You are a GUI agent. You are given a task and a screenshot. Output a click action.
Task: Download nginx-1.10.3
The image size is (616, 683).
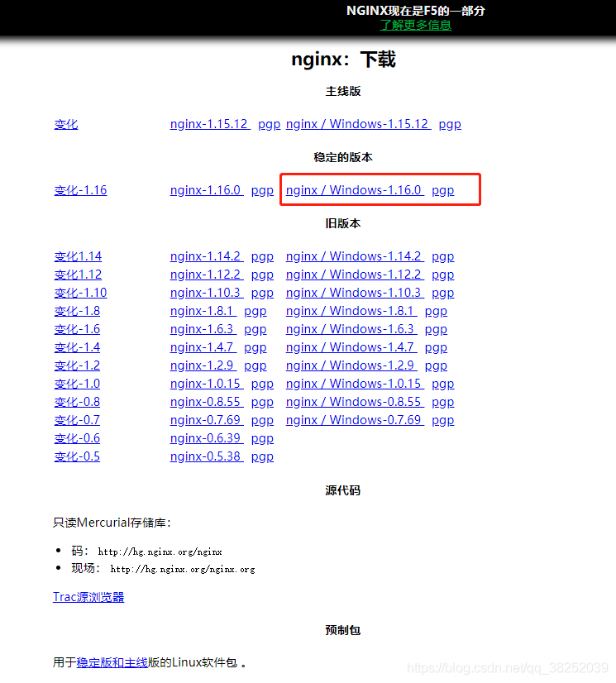(207, 293)
